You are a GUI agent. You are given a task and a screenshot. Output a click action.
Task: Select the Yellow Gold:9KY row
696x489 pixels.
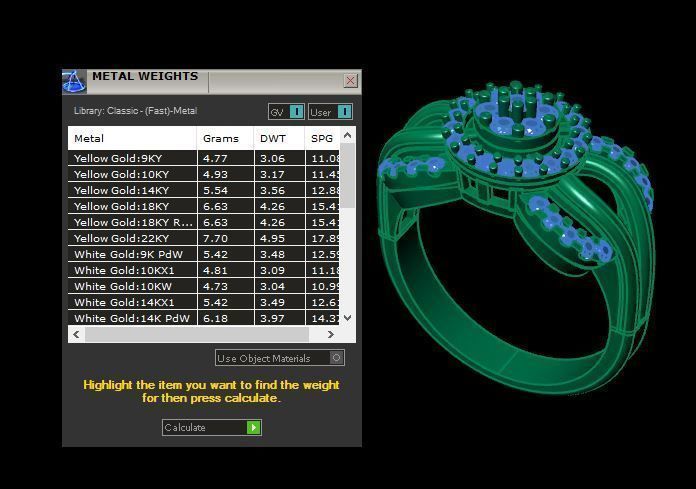[204, 158]
